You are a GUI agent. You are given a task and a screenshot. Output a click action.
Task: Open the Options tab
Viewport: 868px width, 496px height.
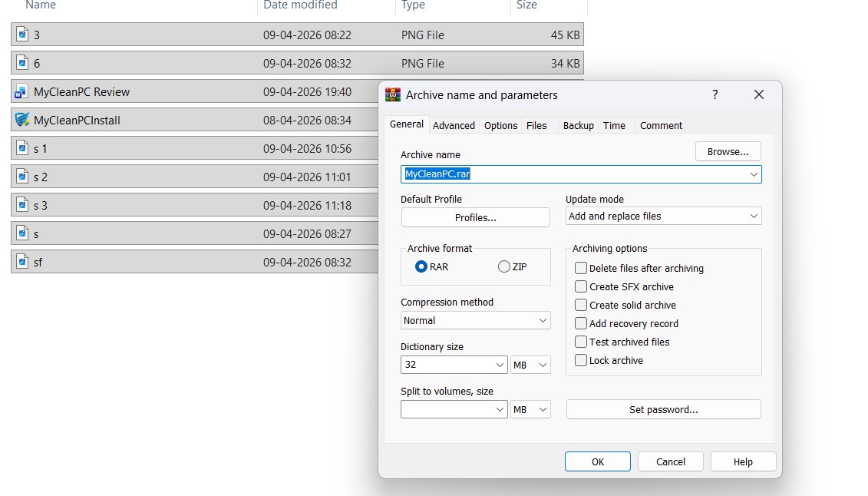pos(500,126)
